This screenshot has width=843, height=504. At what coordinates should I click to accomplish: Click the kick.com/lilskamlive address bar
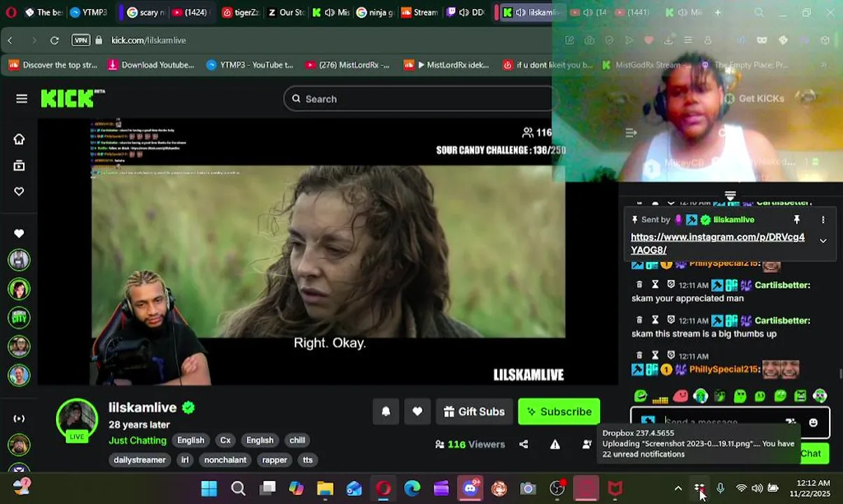[x=148, y=41]
